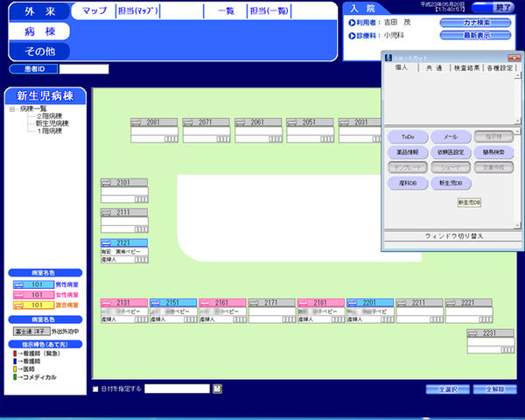Select 2階病棟 in the ward tree
The height and width of the screenshot is (420, 525).
(x=49, y=115)
